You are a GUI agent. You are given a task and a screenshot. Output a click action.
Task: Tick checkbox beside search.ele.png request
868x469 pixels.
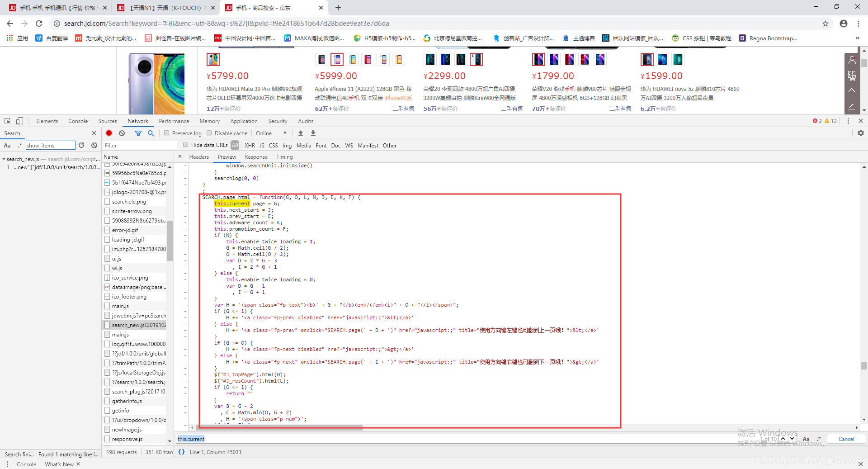pos(107,202)
